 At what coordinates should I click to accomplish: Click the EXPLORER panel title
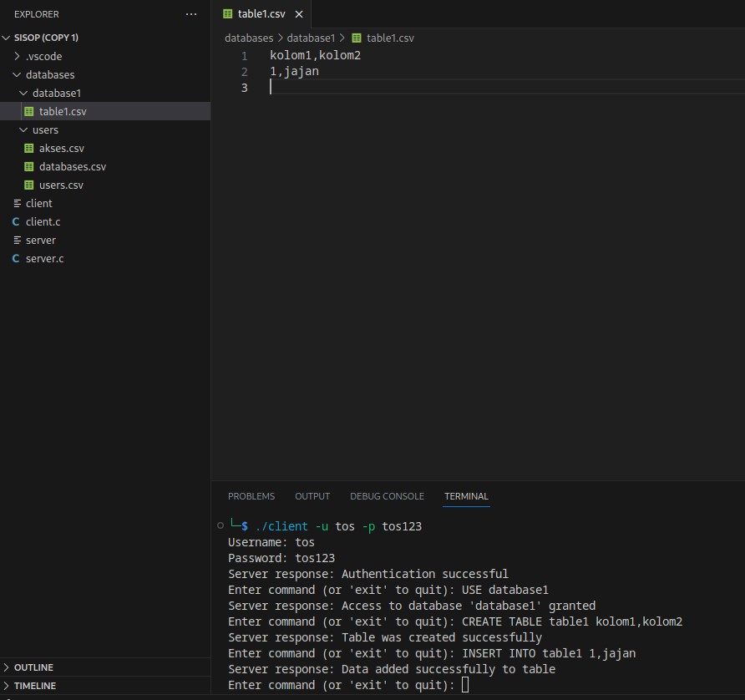coord(37,14)
